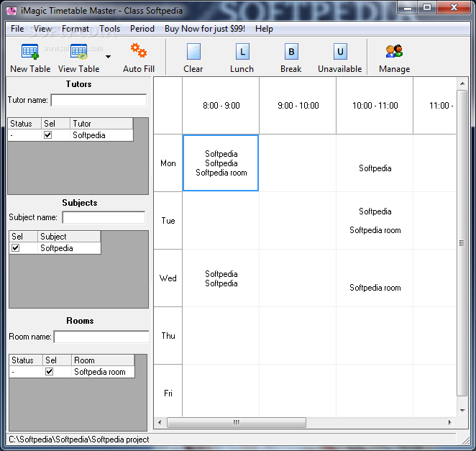Run Auto Fill with the gears icon
Screen dimensions: 476x451
click(139, 51)
